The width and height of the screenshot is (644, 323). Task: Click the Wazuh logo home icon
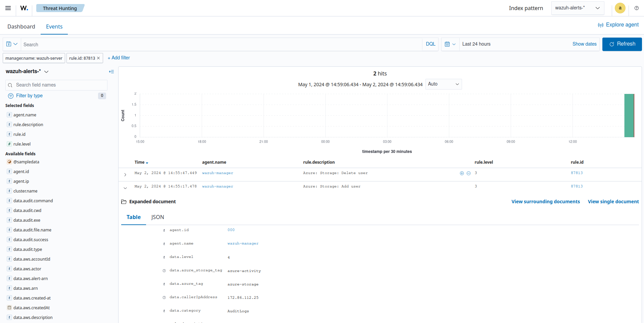point(24,8)
